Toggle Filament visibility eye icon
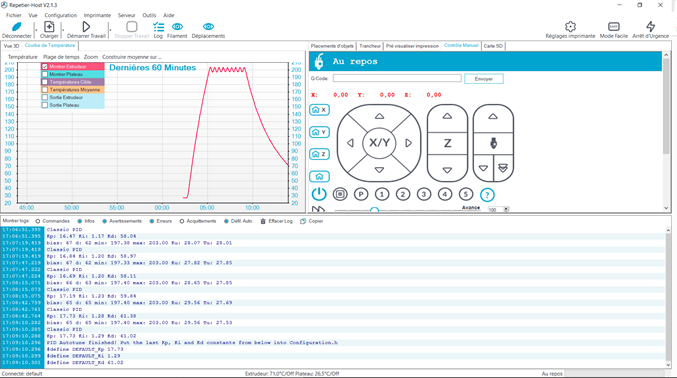This screenshot has height=378, width=677. pyautogui.click(x=177, y=27)
